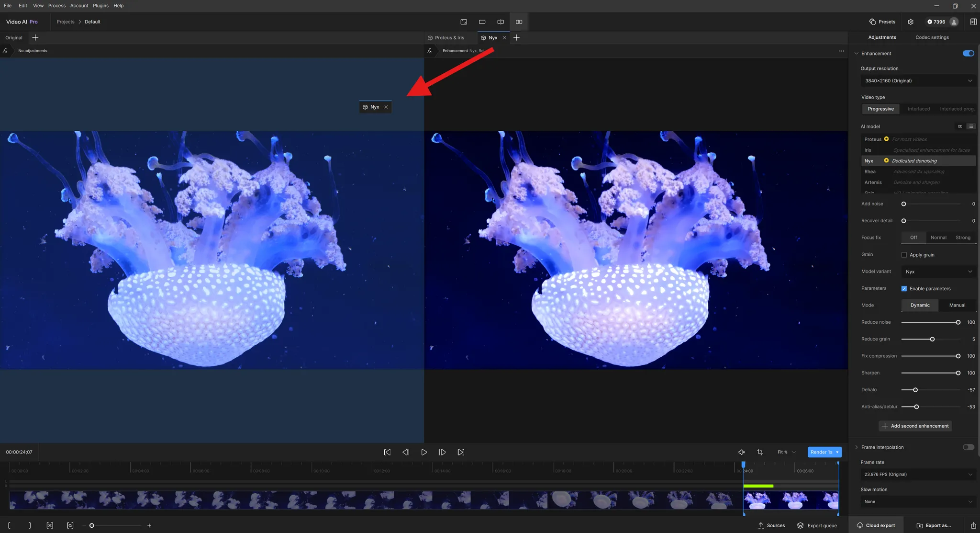
Task: Click the Cloud export button
Action: (876, 525)
